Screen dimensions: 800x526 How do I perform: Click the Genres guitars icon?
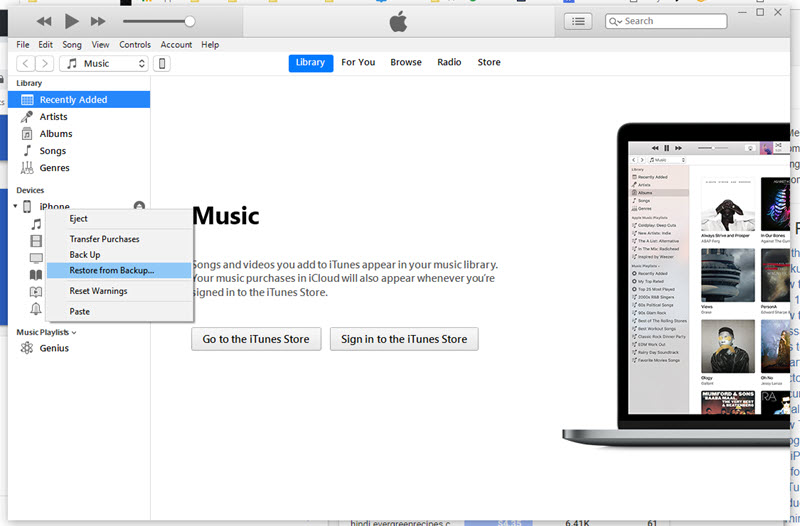(x=27, y=168)
